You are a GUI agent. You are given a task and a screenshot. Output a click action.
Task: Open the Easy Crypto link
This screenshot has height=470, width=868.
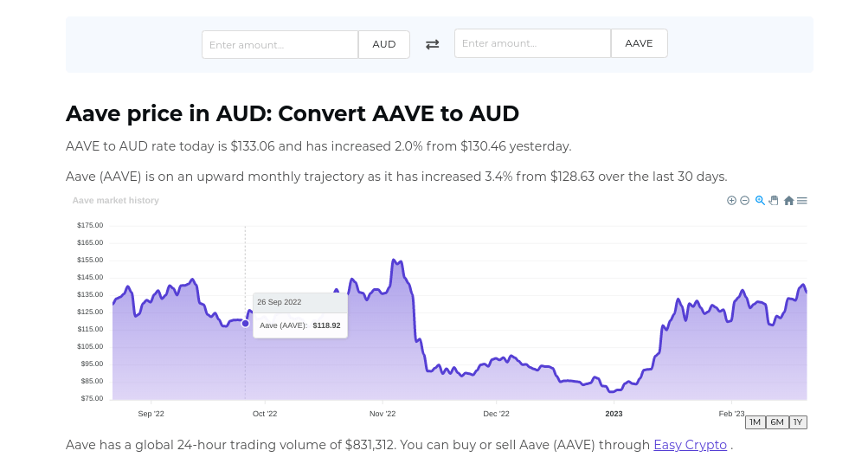pos(690,445)
